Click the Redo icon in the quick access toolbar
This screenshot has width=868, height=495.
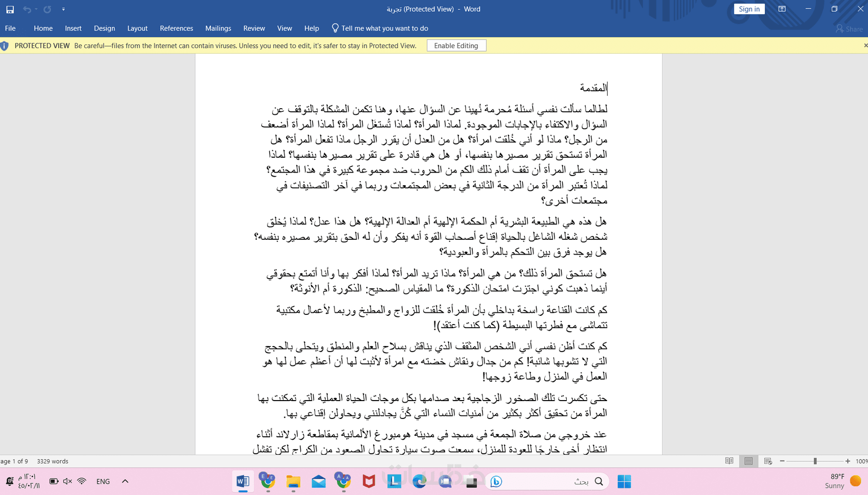[x=47, y=9]
